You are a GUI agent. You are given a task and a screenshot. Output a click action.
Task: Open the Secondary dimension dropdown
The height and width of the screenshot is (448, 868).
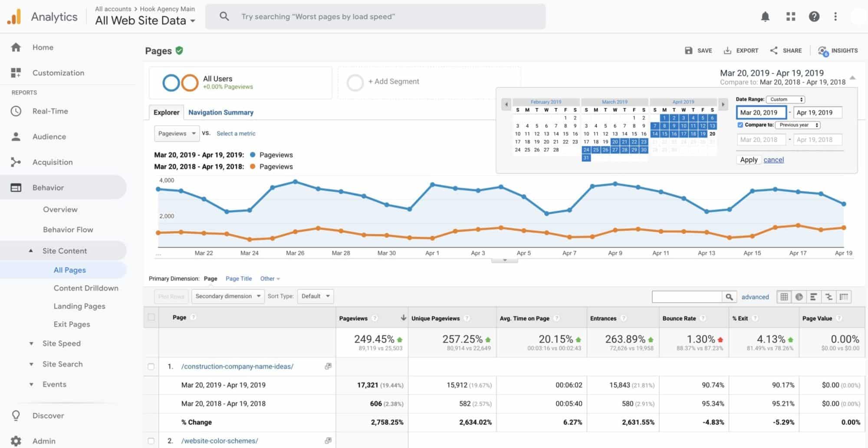point(227,296)
